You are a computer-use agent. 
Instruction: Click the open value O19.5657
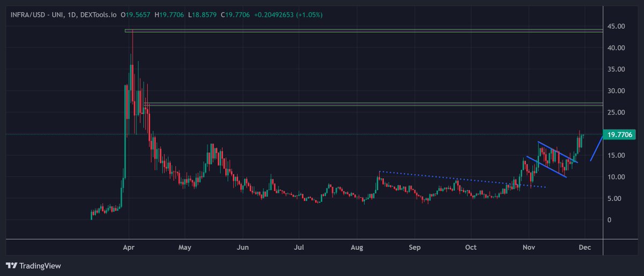coord(136,14)
